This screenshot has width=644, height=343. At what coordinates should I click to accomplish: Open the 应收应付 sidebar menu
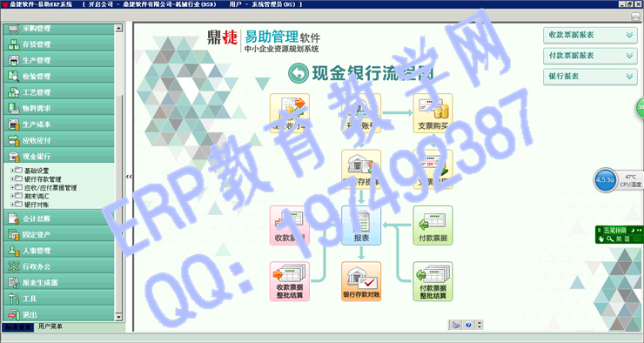(58, 140)
